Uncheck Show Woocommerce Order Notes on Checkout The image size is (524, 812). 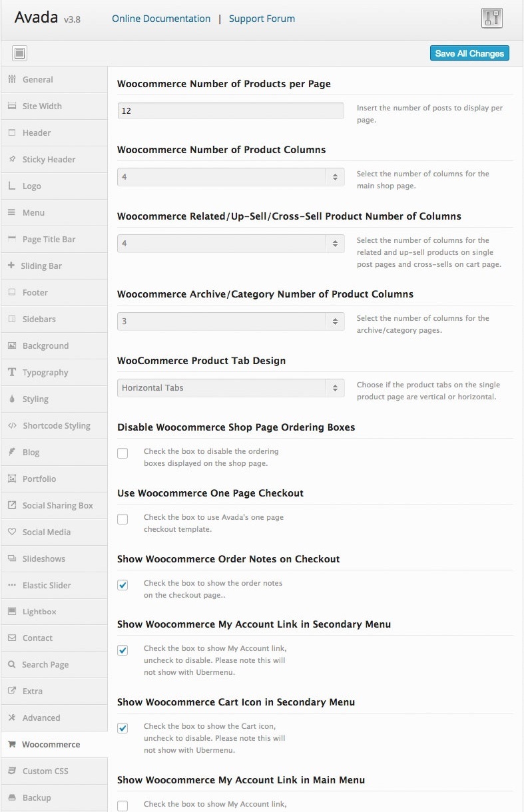click(123, 585)
